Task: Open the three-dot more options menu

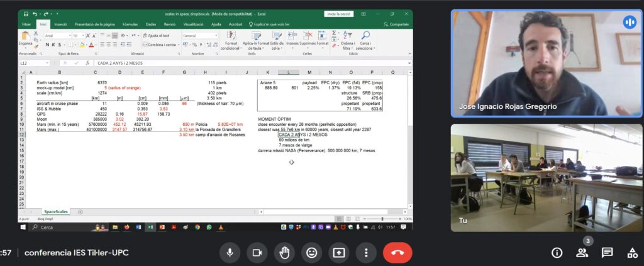Action: pos(366,252)
